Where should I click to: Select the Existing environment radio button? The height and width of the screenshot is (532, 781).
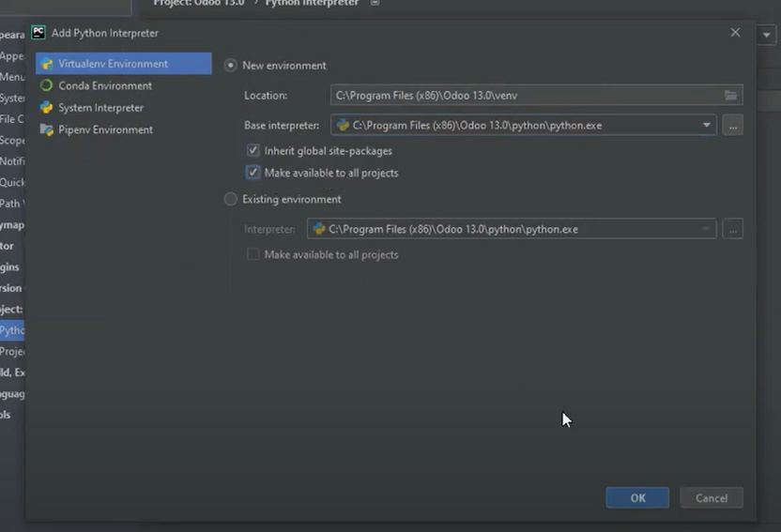click(x=230, y=199)
